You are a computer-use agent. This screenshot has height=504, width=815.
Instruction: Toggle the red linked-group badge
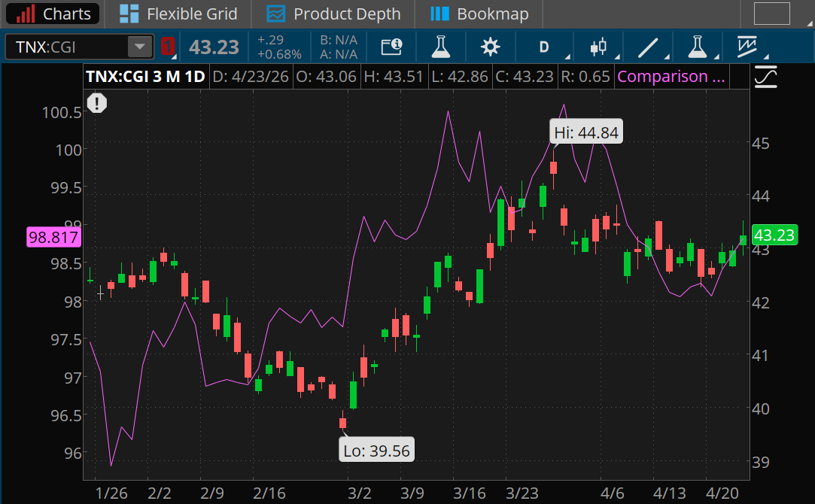pos(167,46)
